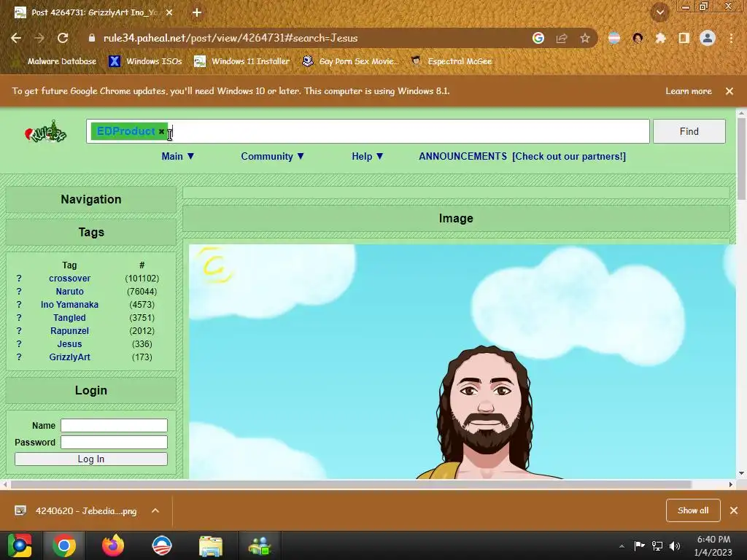Click the network tray icon

coord(657,545)
